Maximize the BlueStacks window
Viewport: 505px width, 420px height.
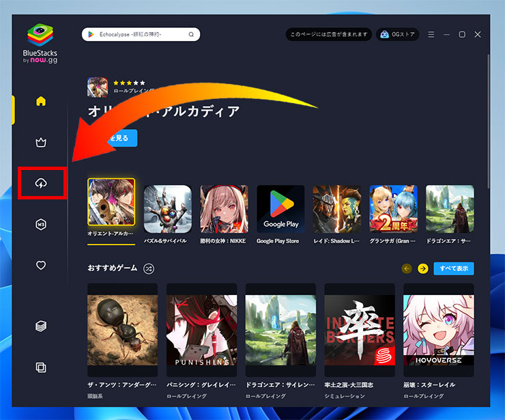click(462, 34)
